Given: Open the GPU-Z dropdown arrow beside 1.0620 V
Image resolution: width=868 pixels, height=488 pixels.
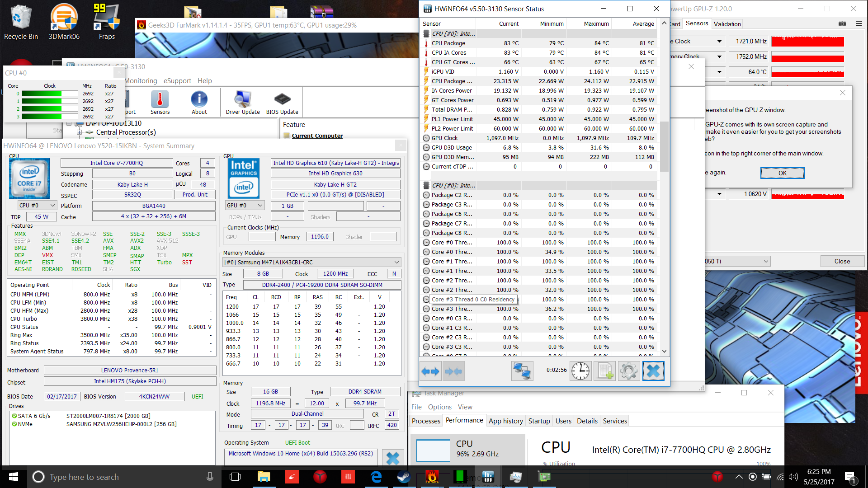Looking at the screenshot, I should (x=719, y=194).
